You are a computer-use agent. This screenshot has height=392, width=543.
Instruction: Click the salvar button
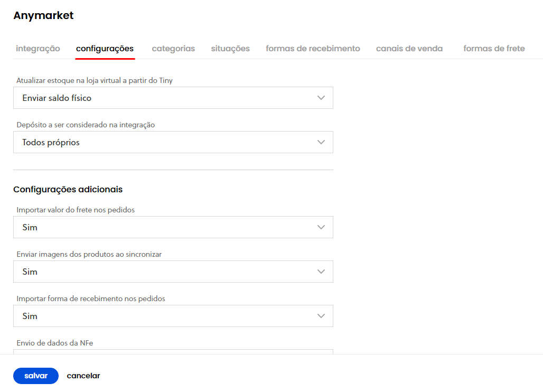tap(36, 376)
